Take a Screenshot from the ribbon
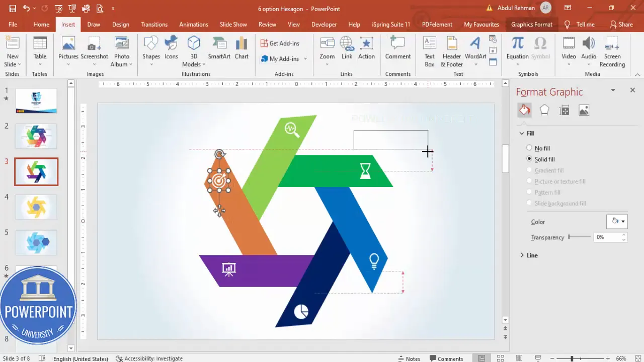 [x=94, y=52]
